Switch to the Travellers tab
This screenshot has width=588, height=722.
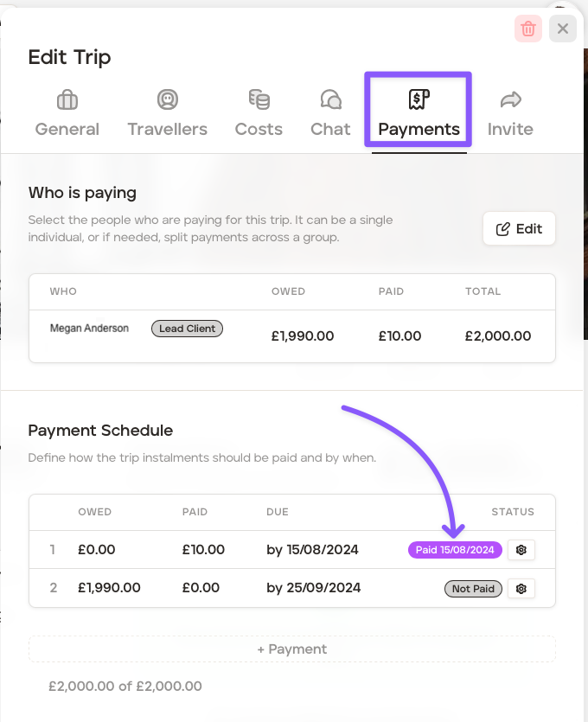pos(167,129)
